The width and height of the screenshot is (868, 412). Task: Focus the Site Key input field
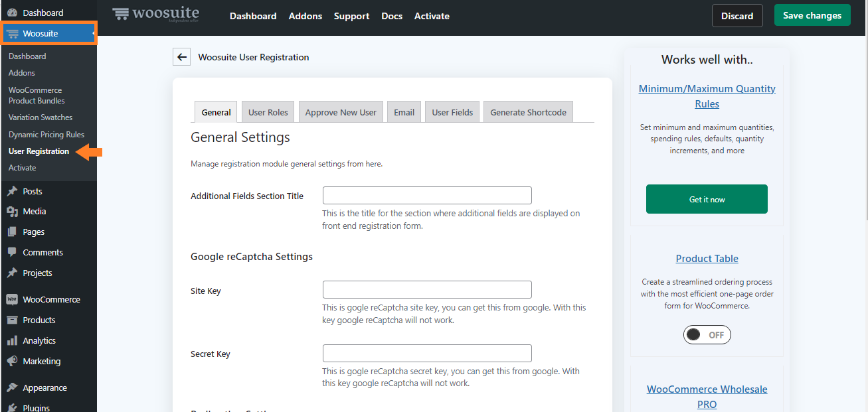point(427,290)
